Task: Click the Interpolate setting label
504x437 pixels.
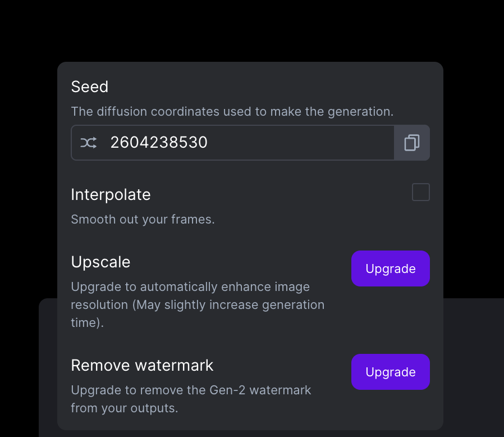Action: pos(111,195)
